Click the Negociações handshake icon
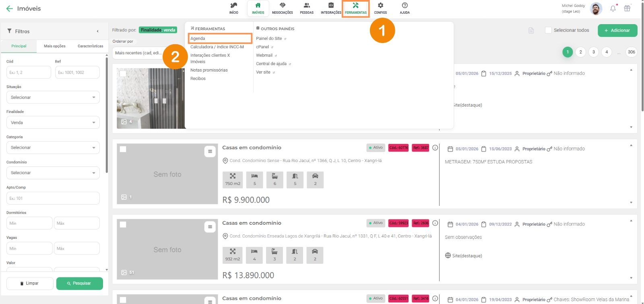 tap(282, 6)
